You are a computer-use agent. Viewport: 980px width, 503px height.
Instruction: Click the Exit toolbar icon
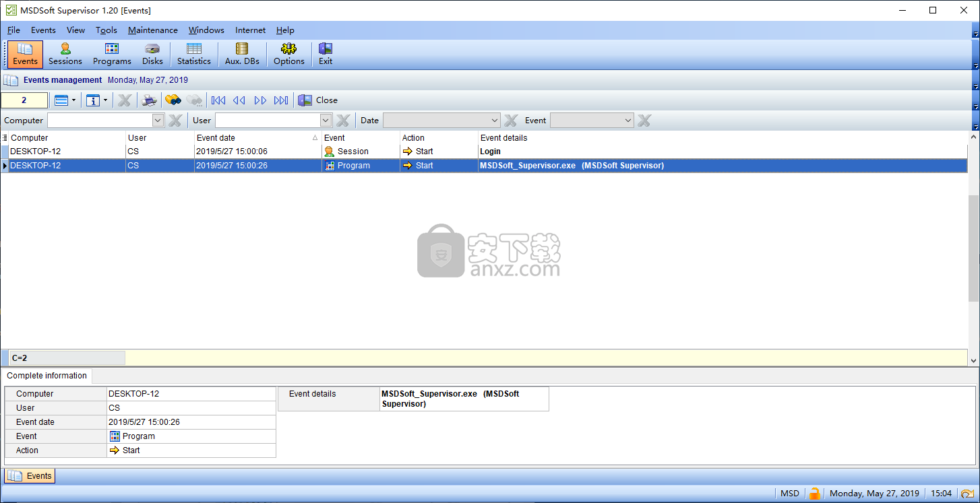[326, 55]
